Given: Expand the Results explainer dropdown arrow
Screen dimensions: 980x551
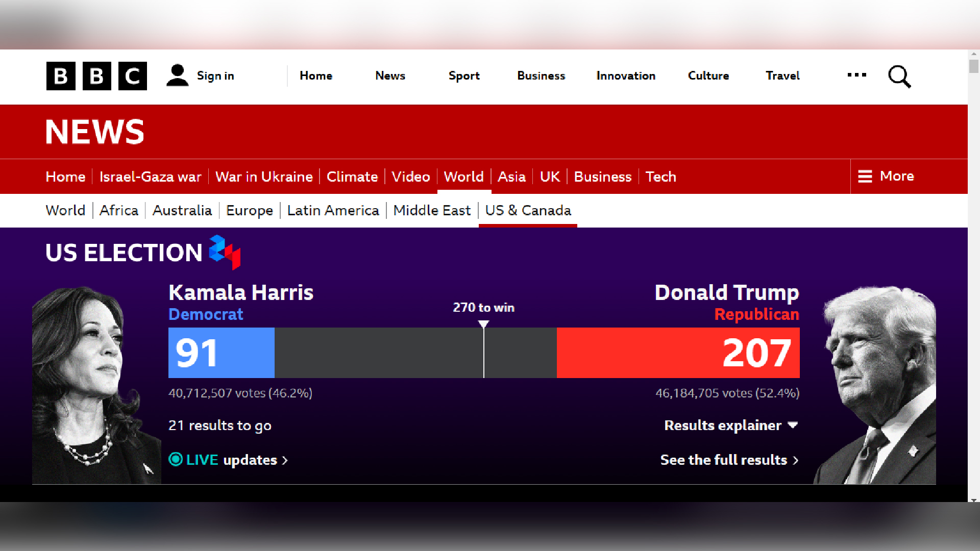Looking at the screenshot, I should [793, 425].
